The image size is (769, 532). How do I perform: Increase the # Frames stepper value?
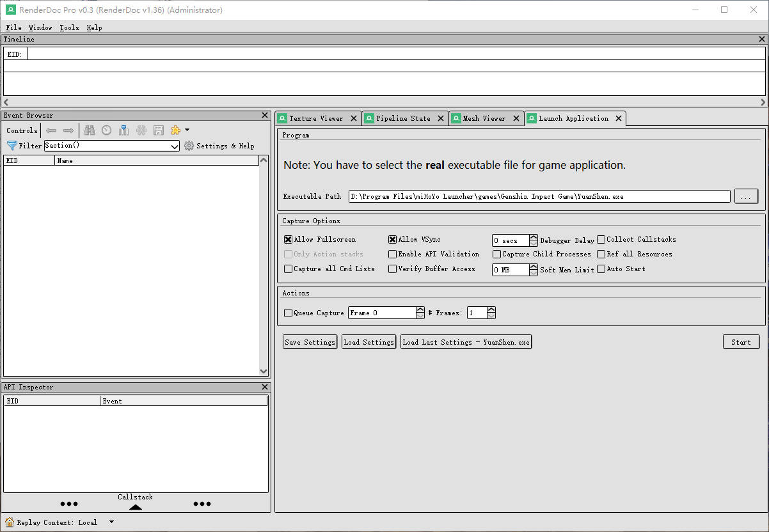tap(491, 310)
